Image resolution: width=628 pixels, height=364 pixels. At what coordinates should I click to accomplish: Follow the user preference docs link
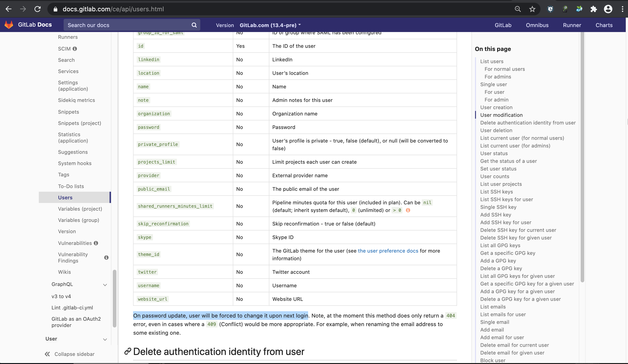[x=388, y=251]
